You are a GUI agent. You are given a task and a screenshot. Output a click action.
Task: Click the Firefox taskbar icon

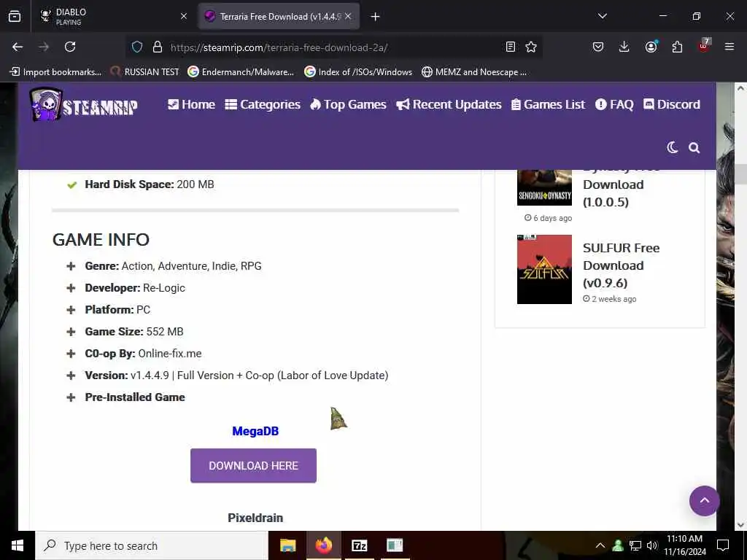coord(323,545)
